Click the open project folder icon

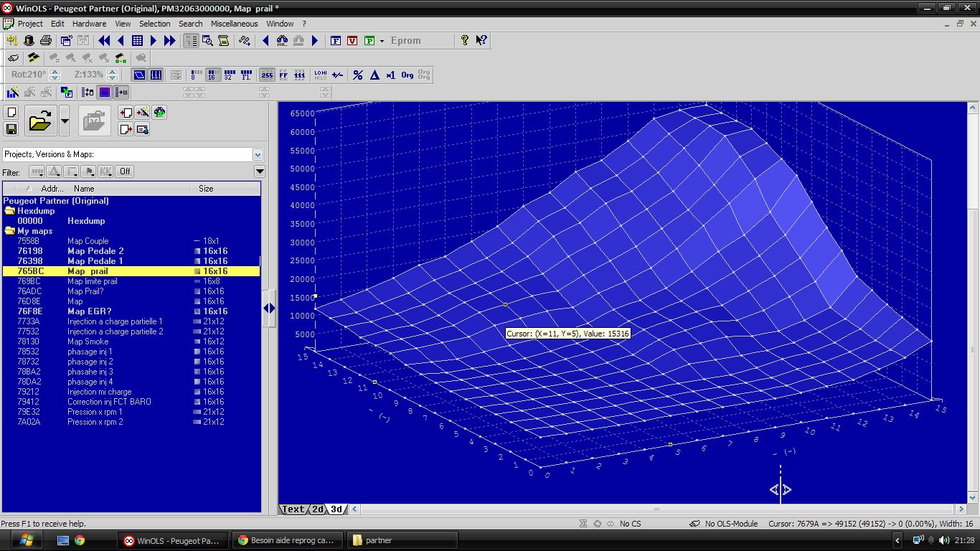click(x=40, y=121)
